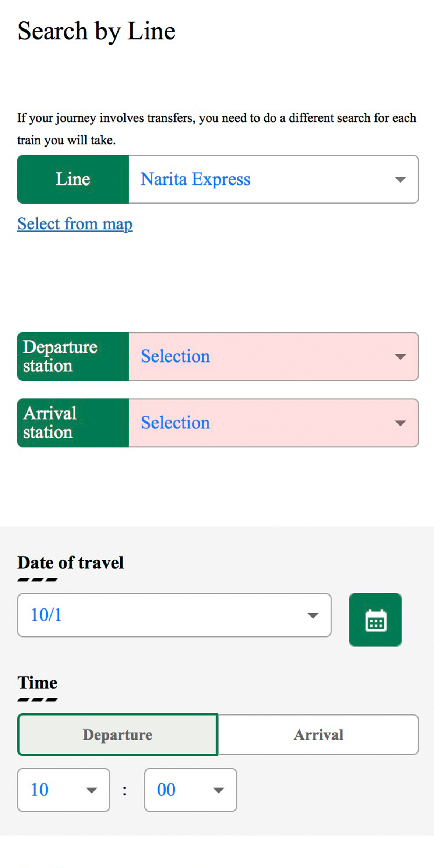Follow the Select from map link

point(75,224)
